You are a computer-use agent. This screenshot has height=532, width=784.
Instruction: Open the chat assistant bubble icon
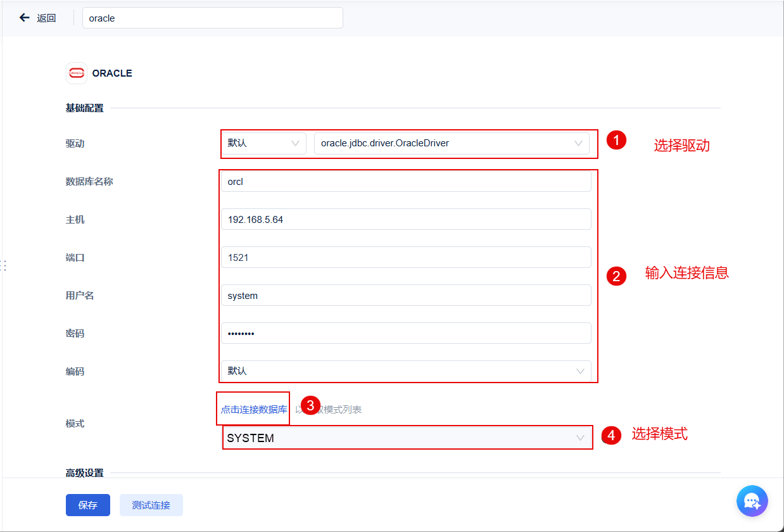752,502
